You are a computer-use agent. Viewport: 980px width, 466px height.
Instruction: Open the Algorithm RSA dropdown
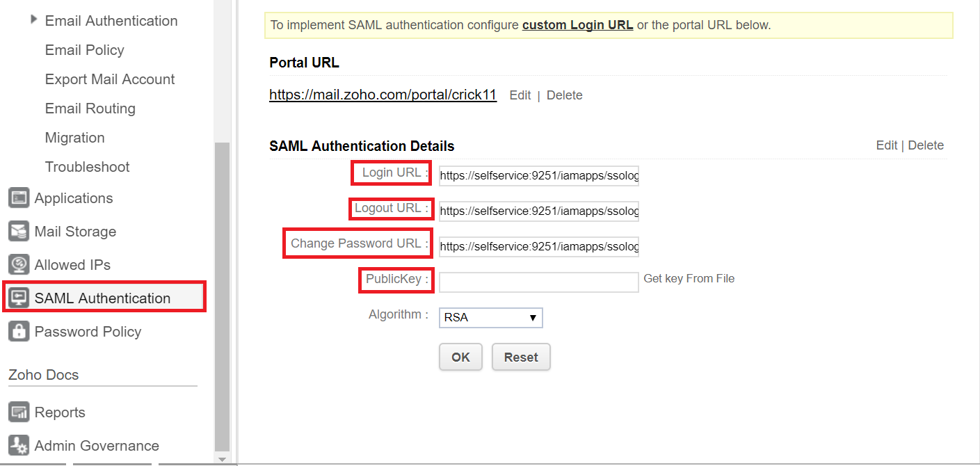tap(490, 318)
